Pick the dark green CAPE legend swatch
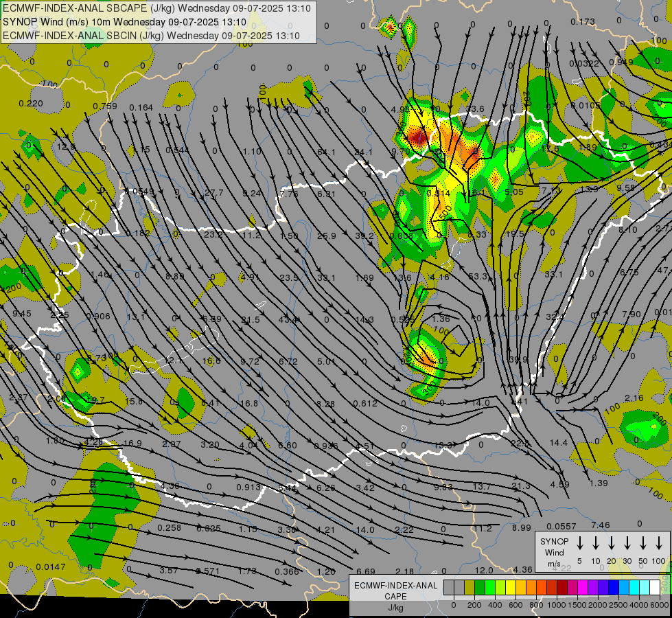 point(480,588)
